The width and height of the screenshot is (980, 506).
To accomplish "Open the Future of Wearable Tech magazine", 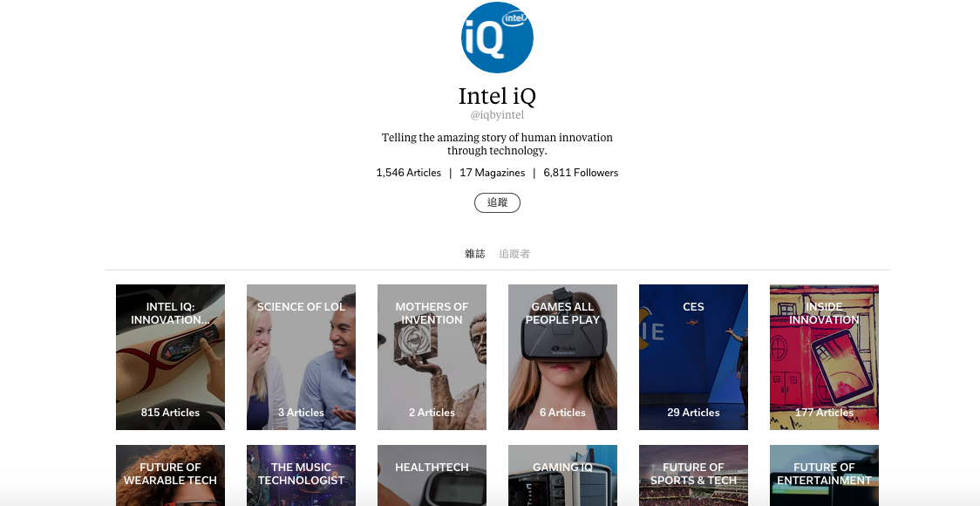I will tap(170, 475).
